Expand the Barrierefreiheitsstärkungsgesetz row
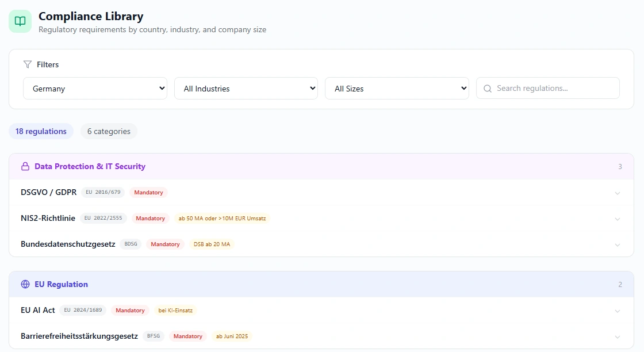The width and height of the screenshot is (644, 352). [618, 336]
